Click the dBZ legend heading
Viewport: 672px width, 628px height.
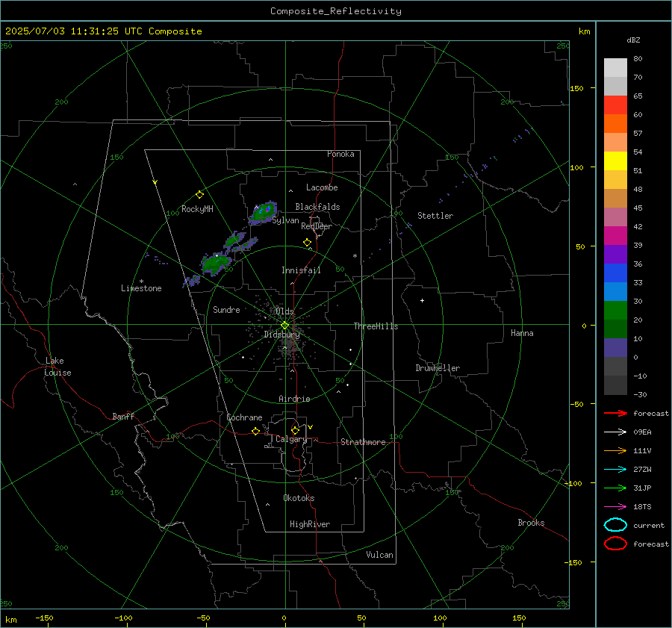(633, 40)
